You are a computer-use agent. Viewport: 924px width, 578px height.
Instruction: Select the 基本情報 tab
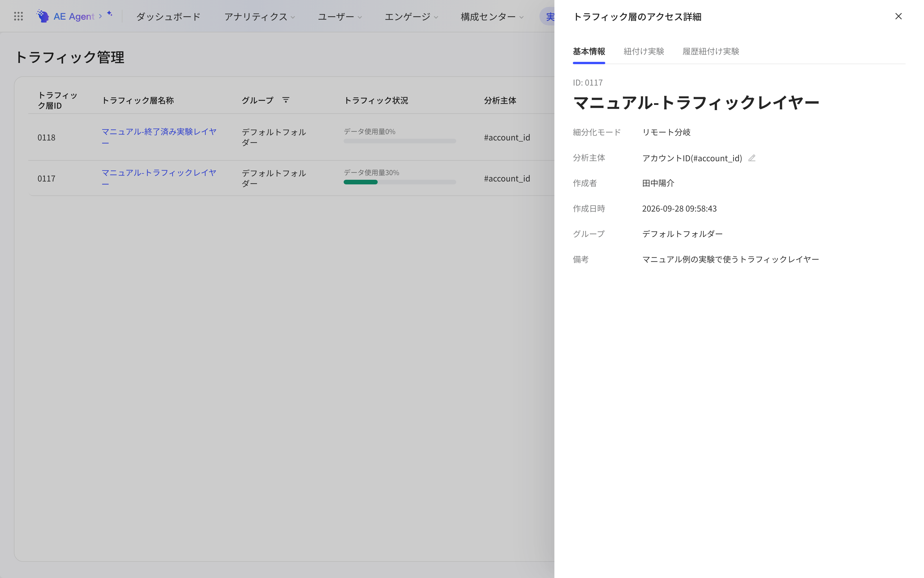tap(589, 51)
